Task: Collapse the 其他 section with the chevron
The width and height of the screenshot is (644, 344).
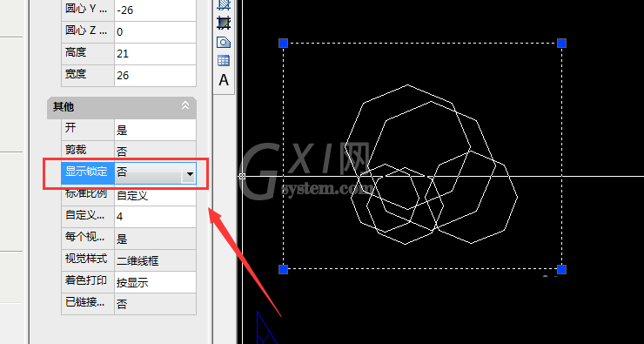Action: 185,105
